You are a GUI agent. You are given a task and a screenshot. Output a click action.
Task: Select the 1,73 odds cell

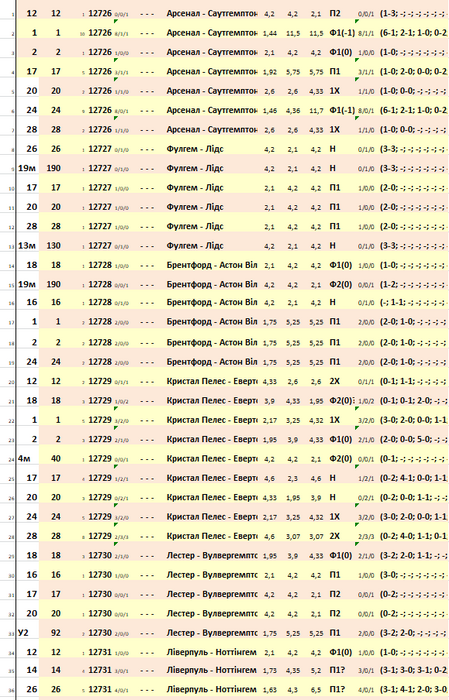click(270, 670)
